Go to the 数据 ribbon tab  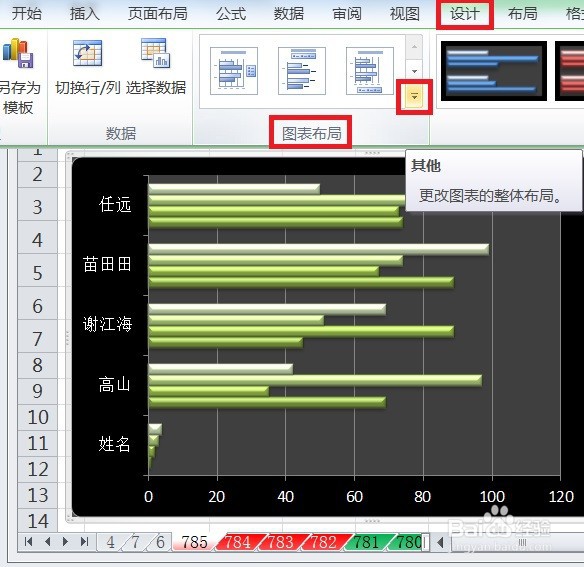[289, 13]
